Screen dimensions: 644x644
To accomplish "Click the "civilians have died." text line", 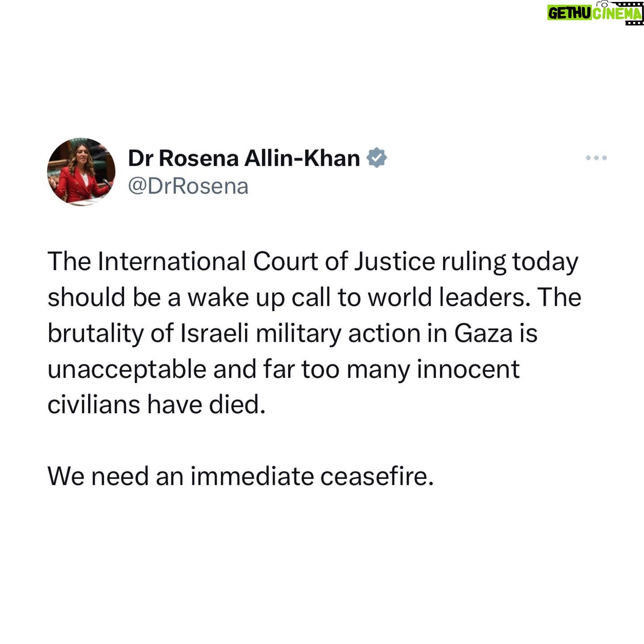I will [157, 405].
